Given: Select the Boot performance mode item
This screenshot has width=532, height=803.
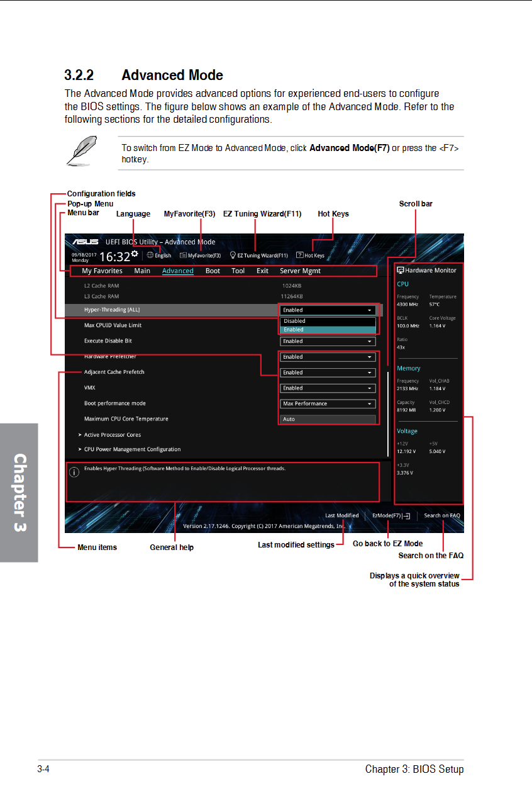Looking at the screenshot, I should [x=115, y=403].
